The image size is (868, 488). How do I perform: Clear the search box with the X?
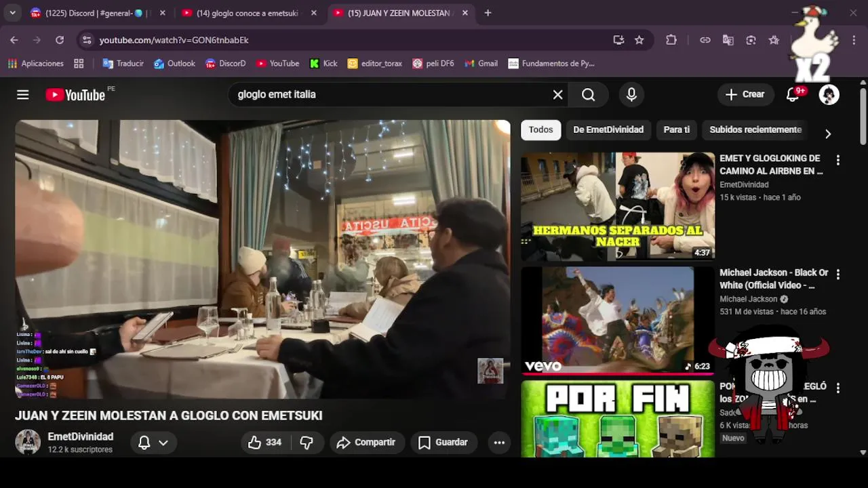pos(557,95)
